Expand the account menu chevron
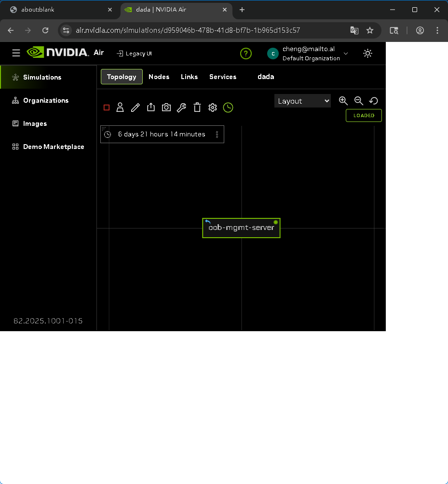This screenshot has width=448, height=484. pos(346,54)
